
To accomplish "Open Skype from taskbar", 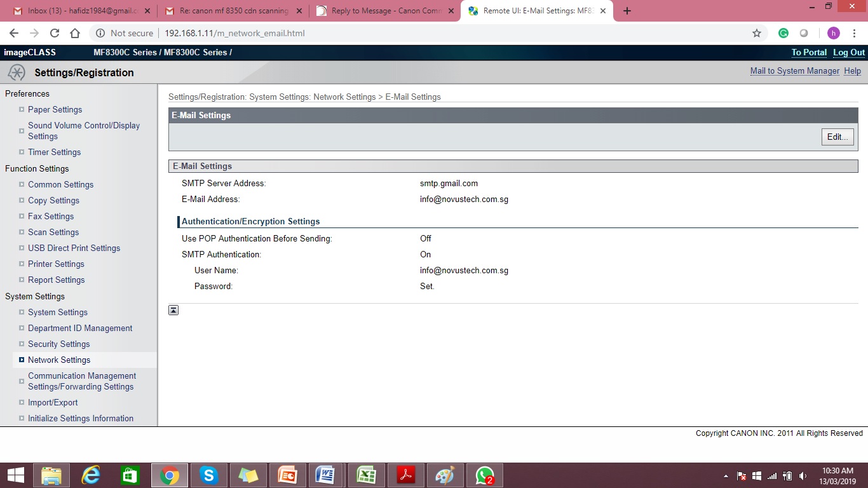I will click(x=208, y=475).
